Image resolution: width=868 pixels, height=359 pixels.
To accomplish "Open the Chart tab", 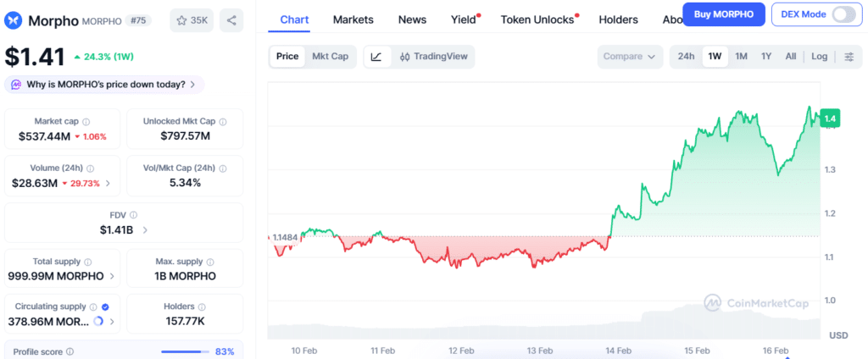I will click(294, 20).
